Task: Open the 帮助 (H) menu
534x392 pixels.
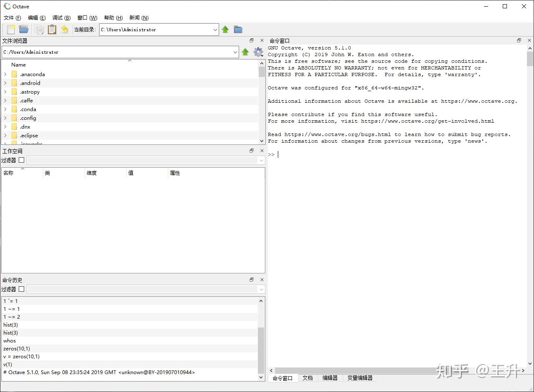Action: click(113, 17)
